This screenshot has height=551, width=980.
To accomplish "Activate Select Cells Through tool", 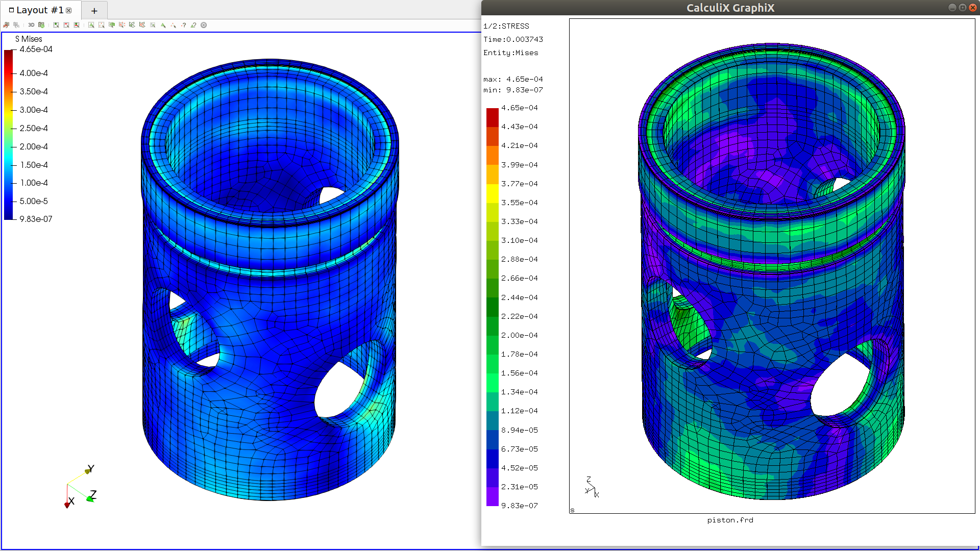I will (x=112, y=25).
